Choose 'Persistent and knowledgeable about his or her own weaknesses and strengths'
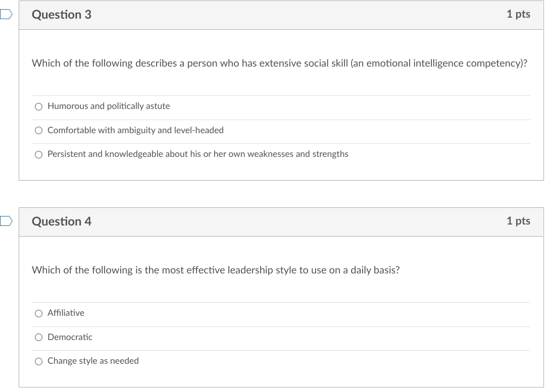Viewport: 546px width, 392px height. [x=38, y=154]
